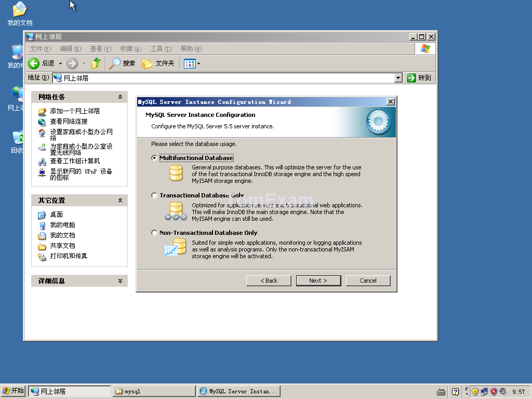Click the language bar help icon
Screen dimensions: 532x399
(x=455, y=392)
